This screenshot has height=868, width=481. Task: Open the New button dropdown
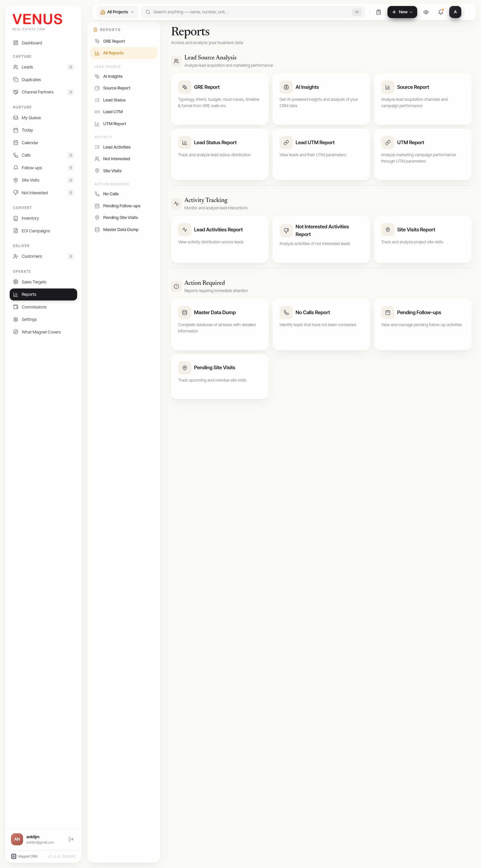point(402,12)
